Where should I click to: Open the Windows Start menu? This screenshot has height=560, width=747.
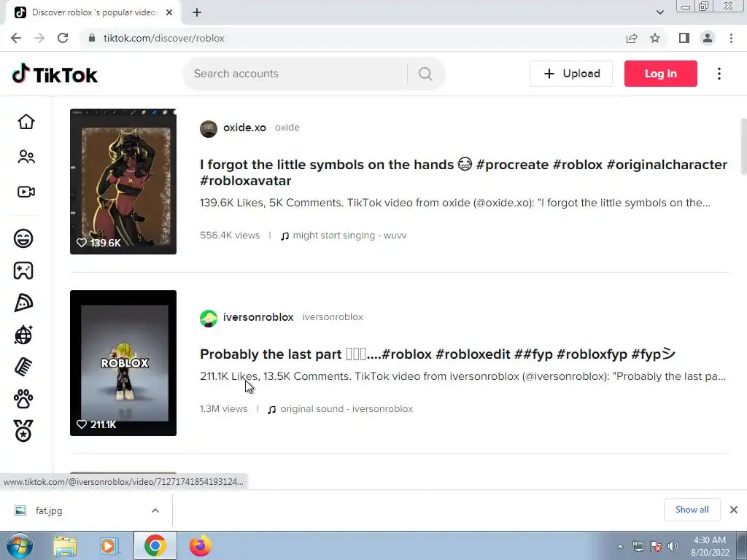[20, 545]
